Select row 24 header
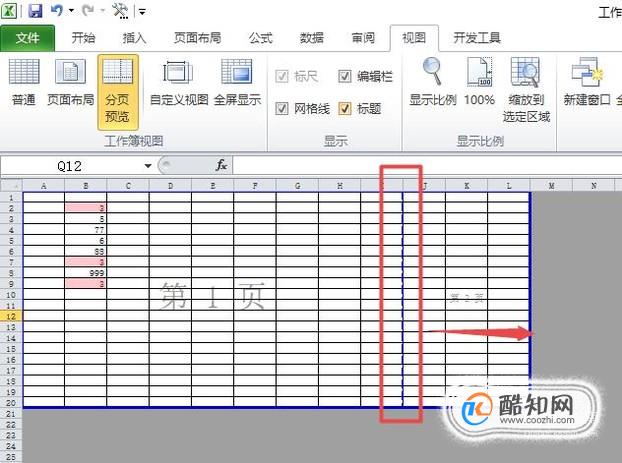 (11, 446)
